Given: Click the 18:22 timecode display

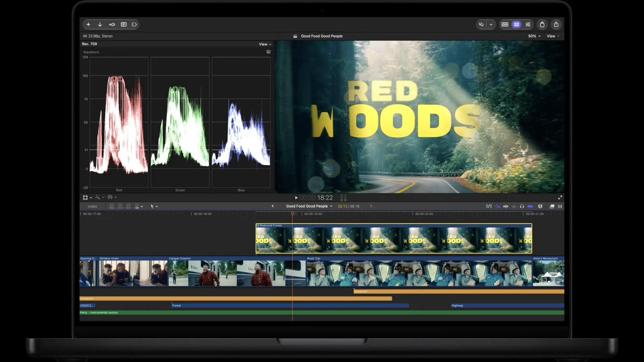Looking at the screenshot, I should (316, 198).
